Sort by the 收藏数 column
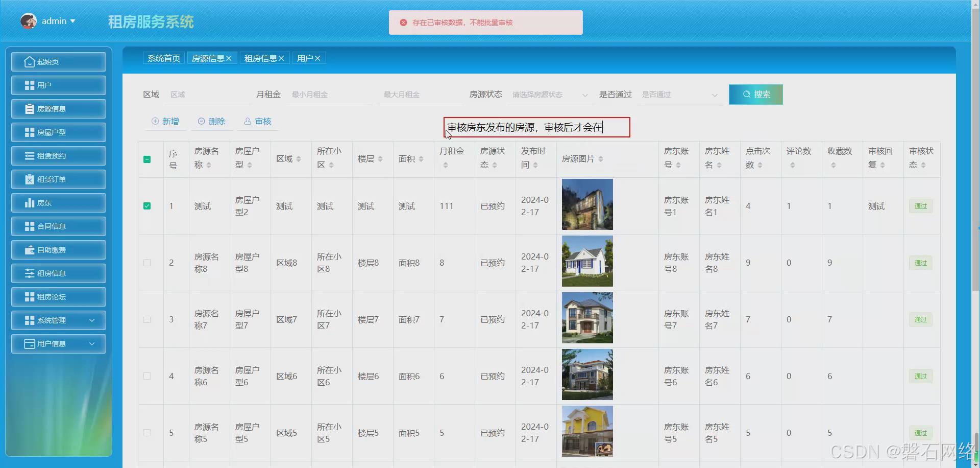Viewport: 980px width, 468px height. pyautogui.click(x=834, y=165)
